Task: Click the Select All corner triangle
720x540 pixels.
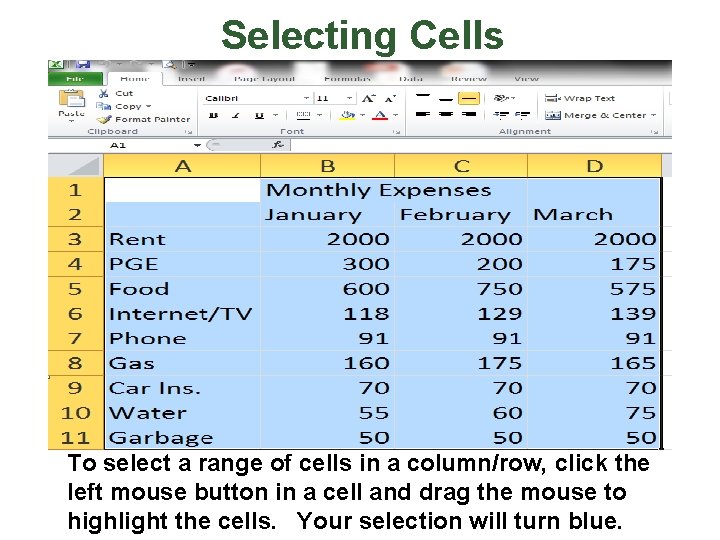Action: point(85,166)
